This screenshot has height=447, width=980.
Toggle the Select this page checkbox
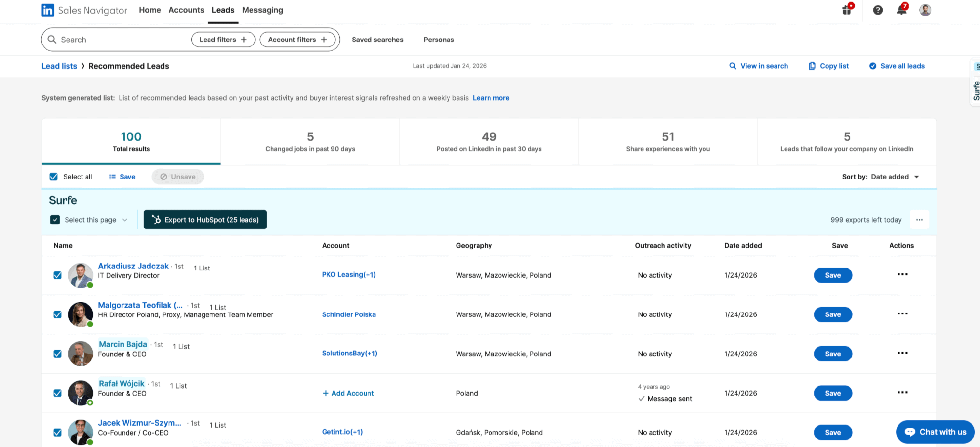(55, 220)
